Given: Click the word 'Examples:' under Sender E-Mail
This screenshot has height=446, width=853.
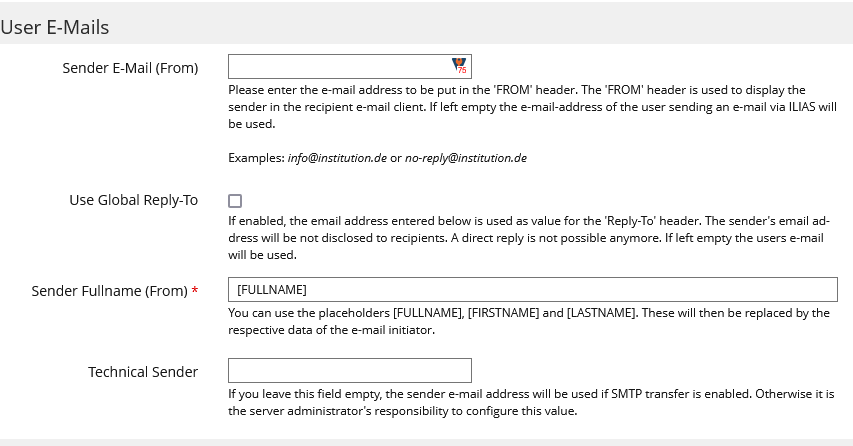Looking at the screenshot, I should click(x=256, y=158).
